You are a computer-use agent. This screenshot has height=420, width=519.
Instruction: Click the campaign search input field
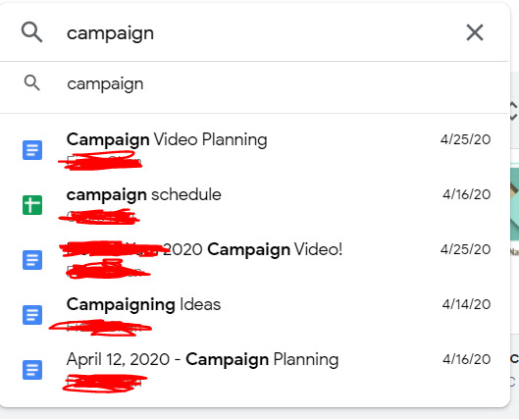coord(262,33)
